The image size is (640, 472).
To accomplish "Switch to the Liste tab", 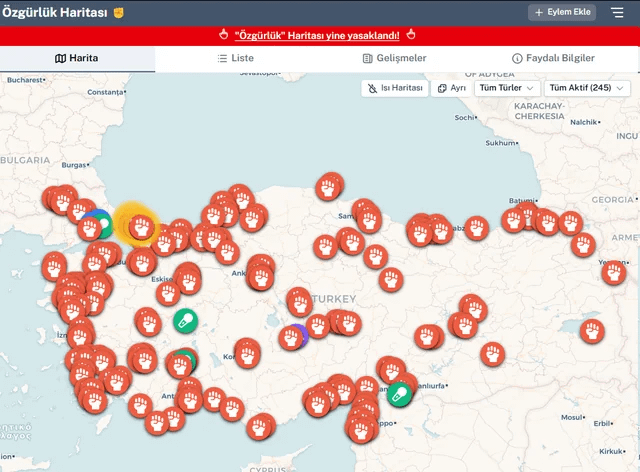I will click(x=235, y=59).
